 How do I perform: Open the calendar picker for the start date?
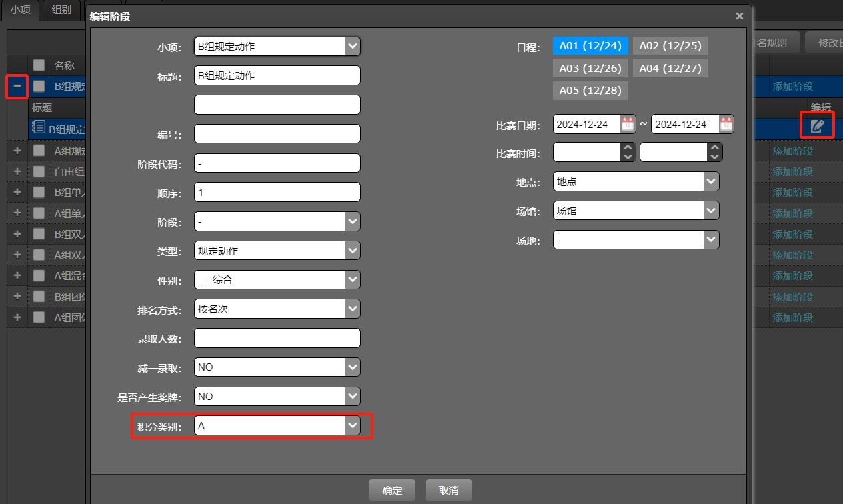click(628, 124)
